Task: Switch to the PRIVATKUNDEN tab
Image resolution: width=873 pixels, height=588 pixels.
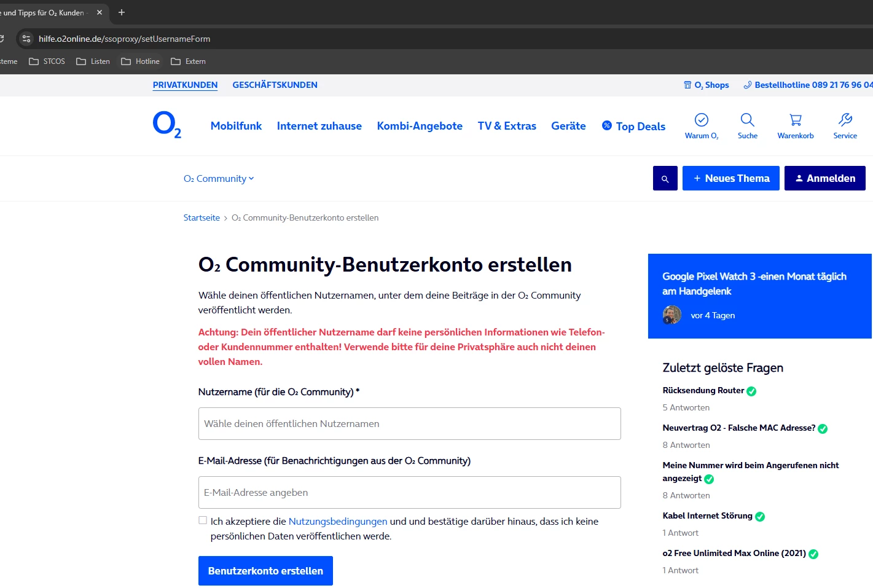Action: (x=185, y=85)
